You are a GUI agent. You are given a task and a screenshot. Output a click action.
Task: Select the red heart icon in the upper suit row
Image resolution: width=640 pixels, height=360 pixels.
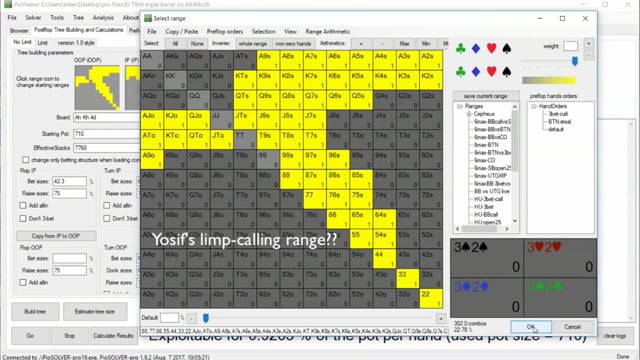coord(491,49)
